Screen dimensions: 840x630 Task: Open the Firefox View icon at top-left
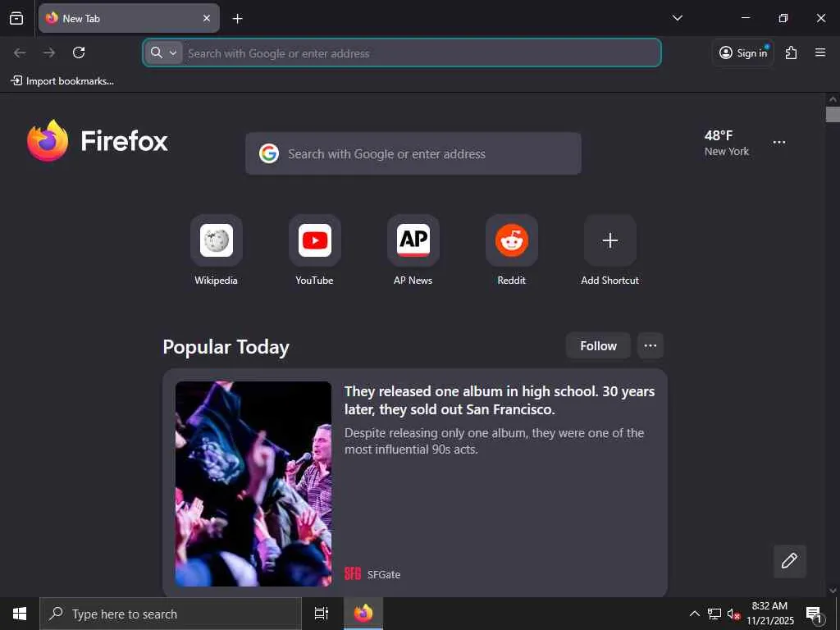coord(16,18)
